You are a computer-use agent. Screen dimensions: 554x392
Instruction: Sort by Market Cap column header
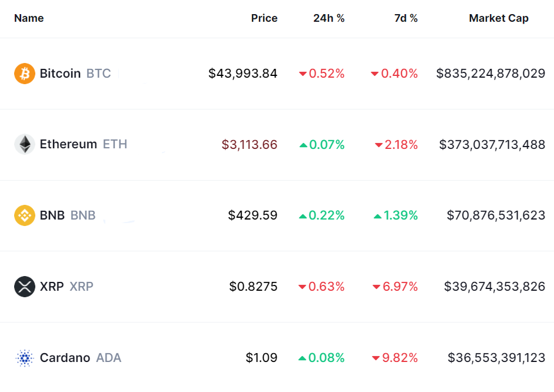[498, 18]
